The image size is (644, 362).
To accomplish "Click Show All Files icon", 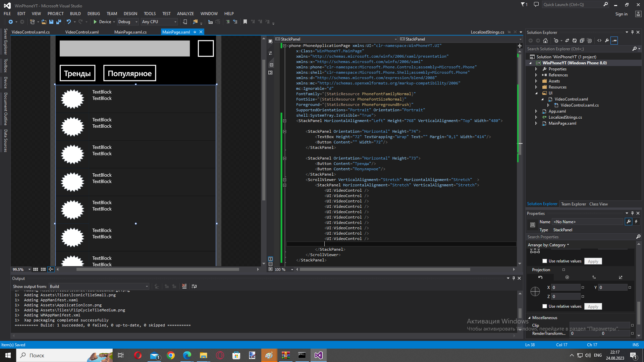I will click(589, 41).
